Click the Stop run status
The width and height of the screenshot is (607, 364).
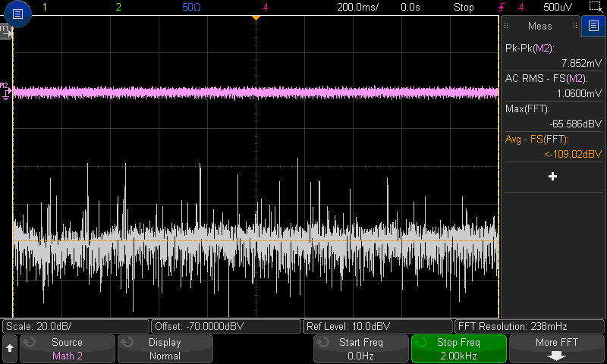point(464,7)
